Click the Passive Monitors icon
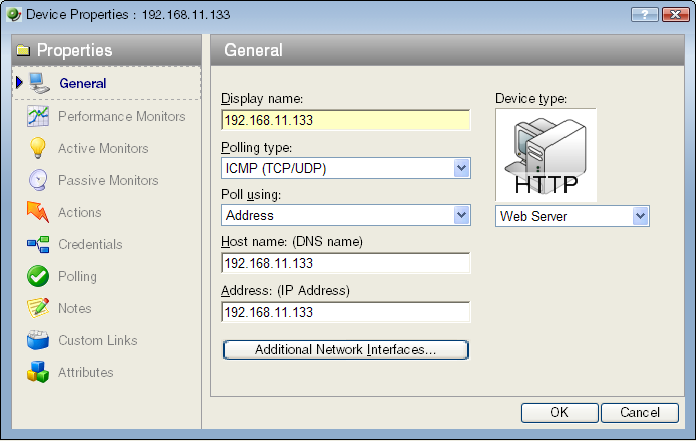The height and width of the screenshot is (441, 696). click(38, 180)
